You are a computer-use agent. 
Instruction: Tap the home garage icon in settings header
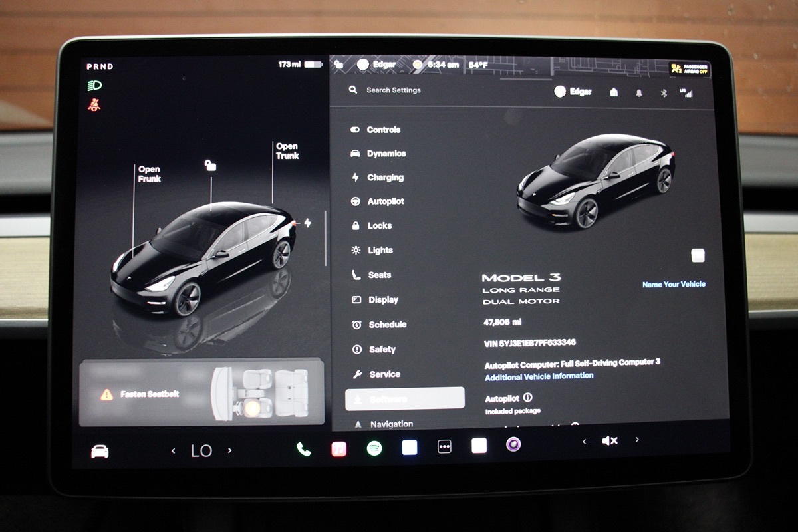click(614, 92)
